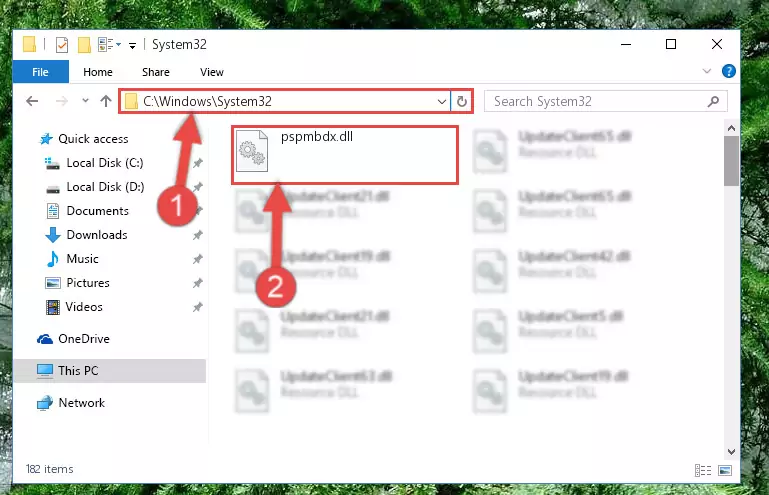Click the Search System32 field
Viewport: 769px width, 495px height.
[x=605, y=102]
